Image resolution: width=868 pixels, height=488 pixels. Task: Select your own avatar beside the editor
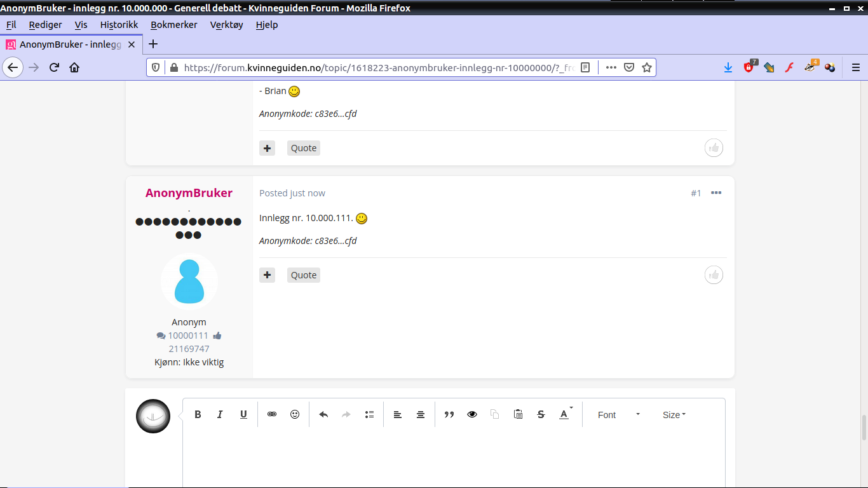coord(153,416)
